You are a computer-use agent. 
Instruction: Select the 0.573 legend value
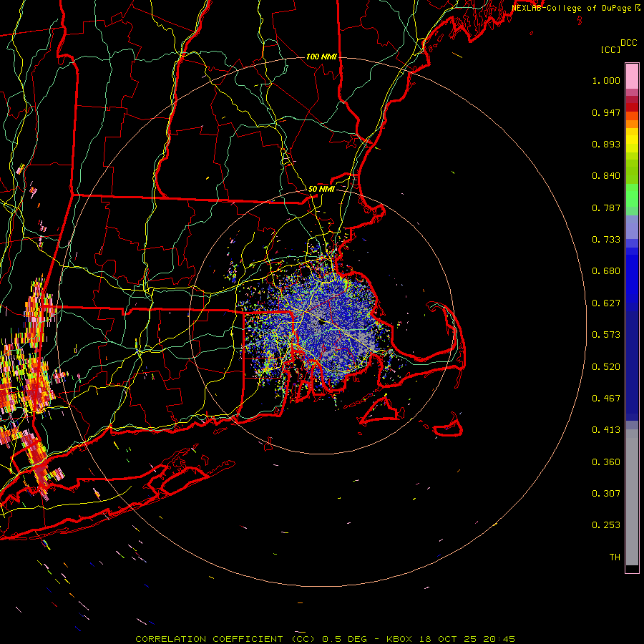606,335
